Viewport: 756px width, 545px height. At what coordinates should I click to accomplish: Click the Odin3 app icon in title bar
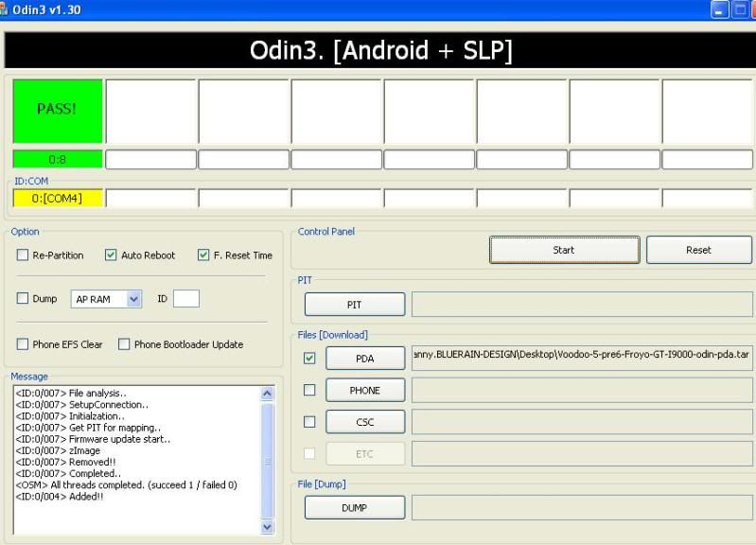pos(4,9)
